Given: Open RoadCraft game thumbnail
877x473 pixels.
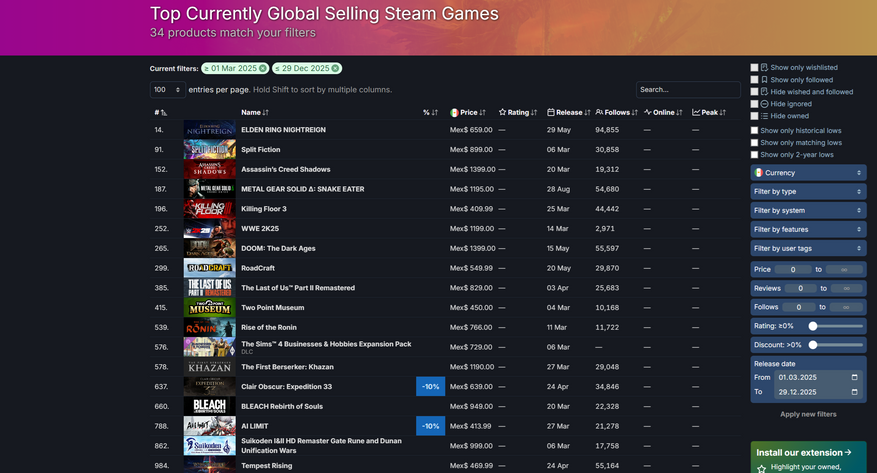Looking at the screenshot, I should 210,268.
